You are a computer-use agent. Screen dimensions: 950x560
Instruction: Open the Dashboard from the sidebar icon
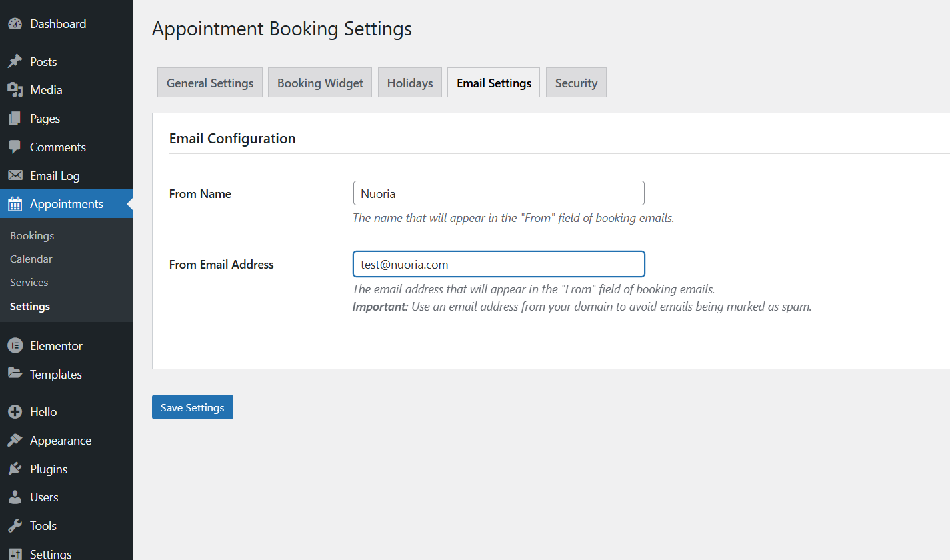[x=15, y=23]
